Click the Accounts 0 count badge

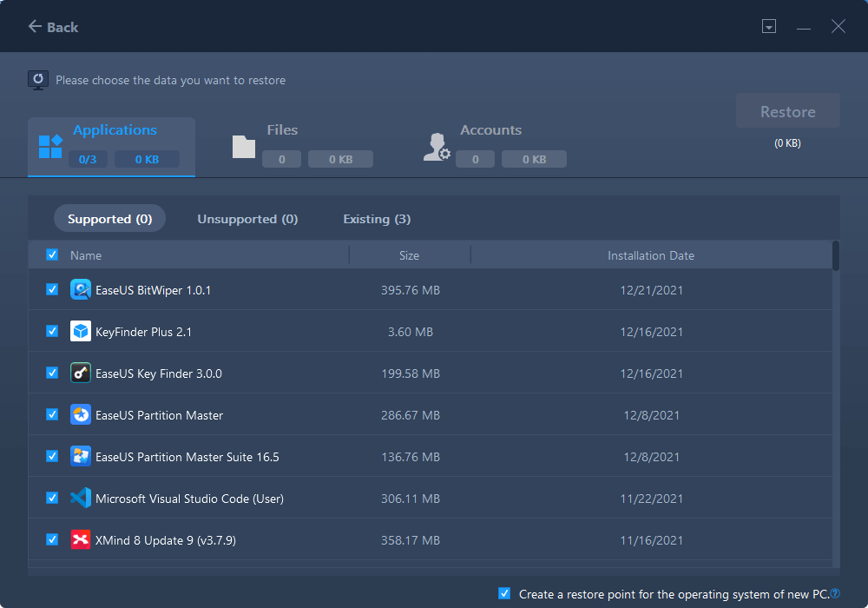(x=475, y=160)
